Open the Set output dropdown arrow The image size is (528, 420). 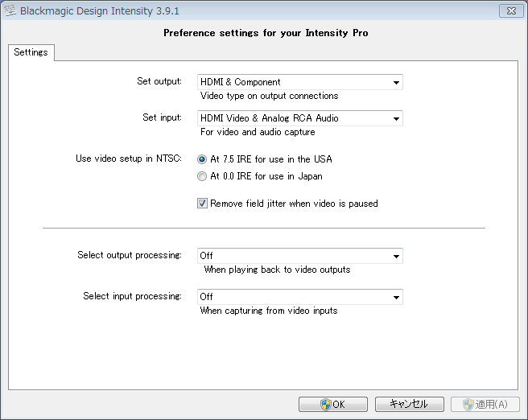[x=396, y=82]
